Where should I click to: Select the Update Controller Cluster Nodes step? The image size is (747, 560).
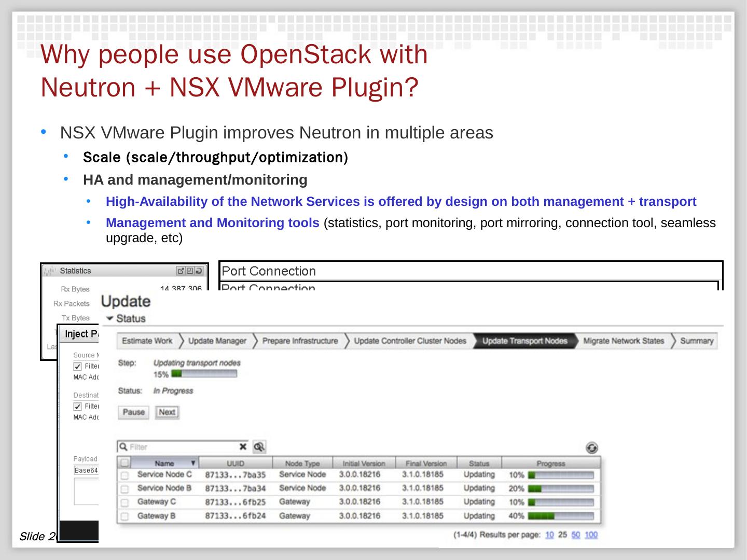[410, 341]
